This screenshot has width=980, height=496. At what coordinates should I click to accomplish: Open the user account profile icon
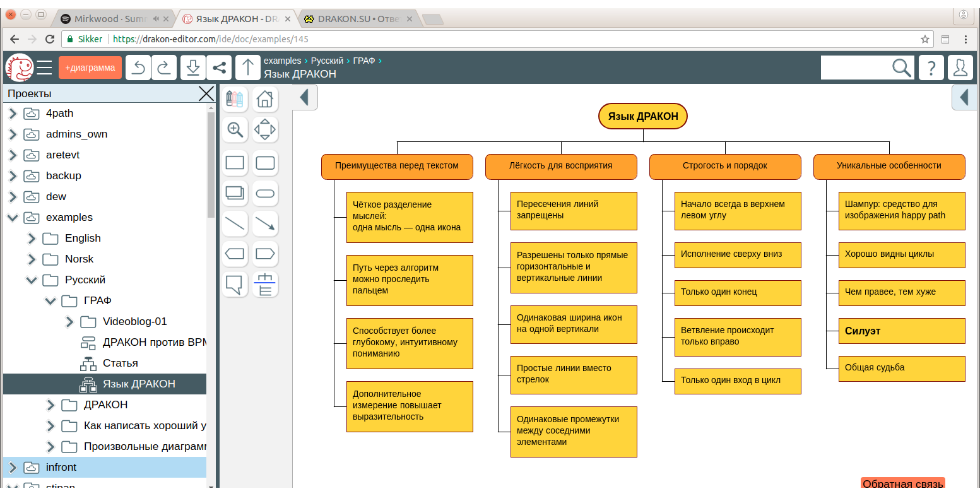[x=960, y=68]
